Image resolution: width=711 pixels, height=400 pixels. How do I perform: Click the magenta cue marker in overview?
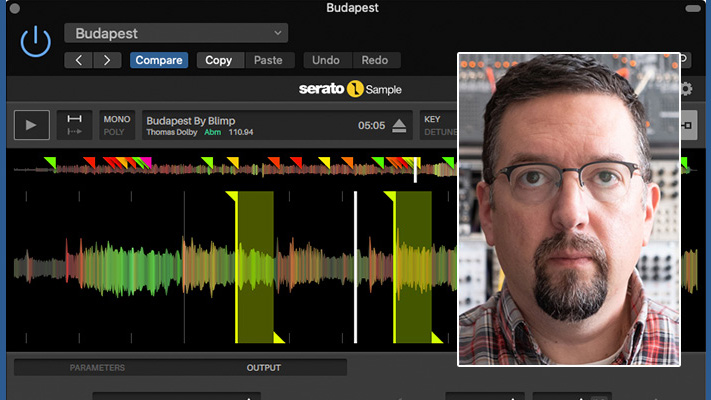pos(146,162)
